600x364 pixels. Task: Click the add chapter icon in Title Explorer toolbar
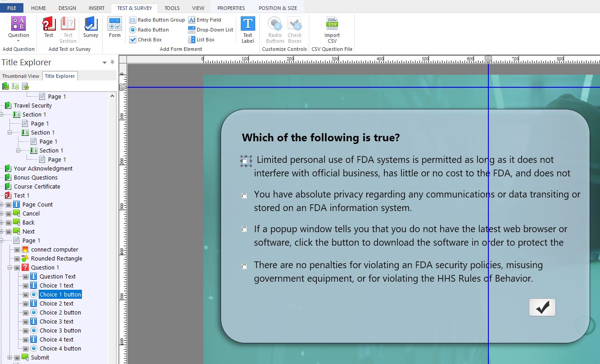(x=5, y=86)
